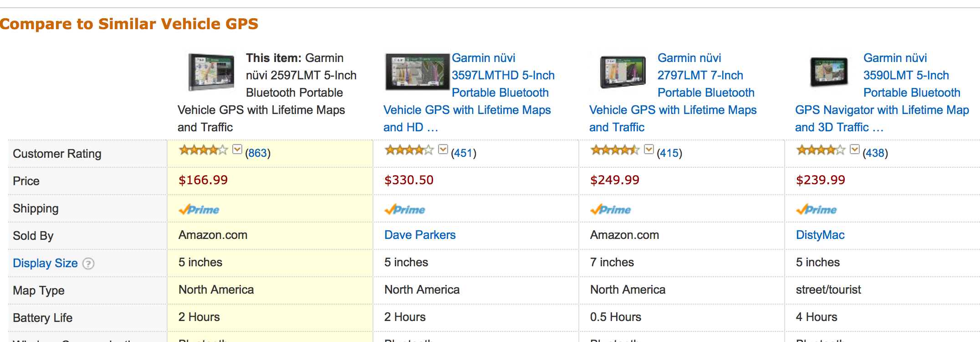Open the star rating of the 451-review item
This screenshot has width=980, height=342.
click(x=409, y=150)
